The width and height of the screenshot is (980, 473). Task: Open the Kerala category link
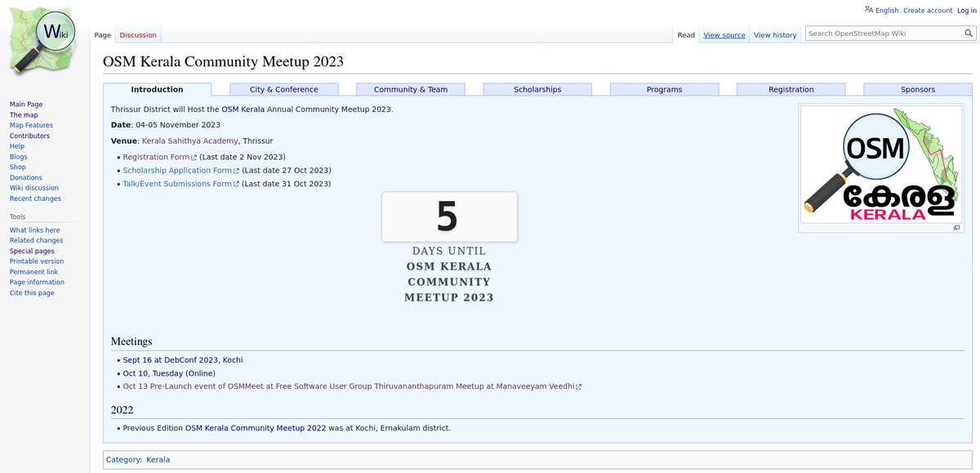(x=158, y=460)
